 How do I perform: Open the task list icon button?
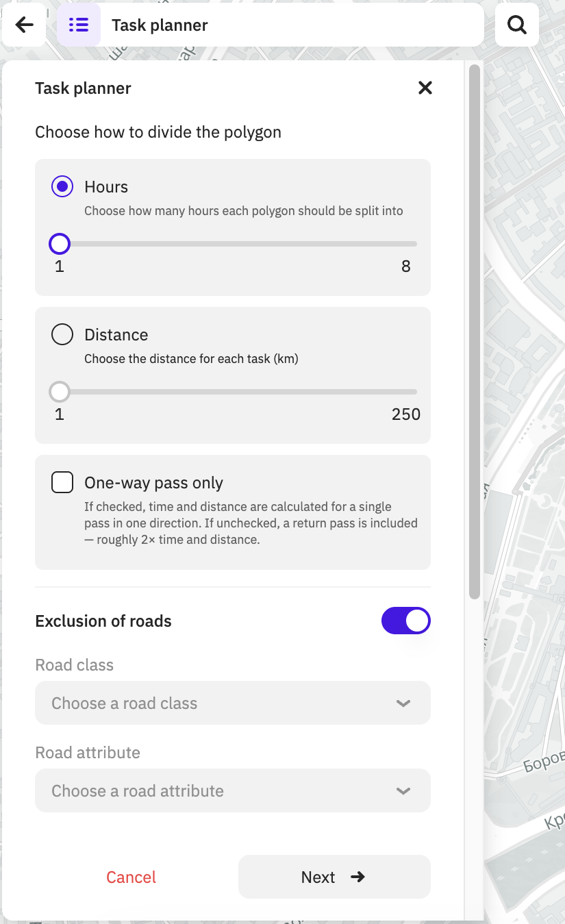pos(79,25)
